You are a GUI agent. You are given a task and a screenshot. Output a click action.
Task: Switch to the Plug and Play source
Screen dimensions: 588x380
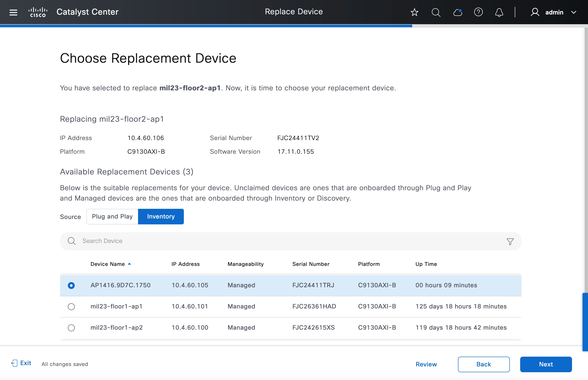pos(112,217)
